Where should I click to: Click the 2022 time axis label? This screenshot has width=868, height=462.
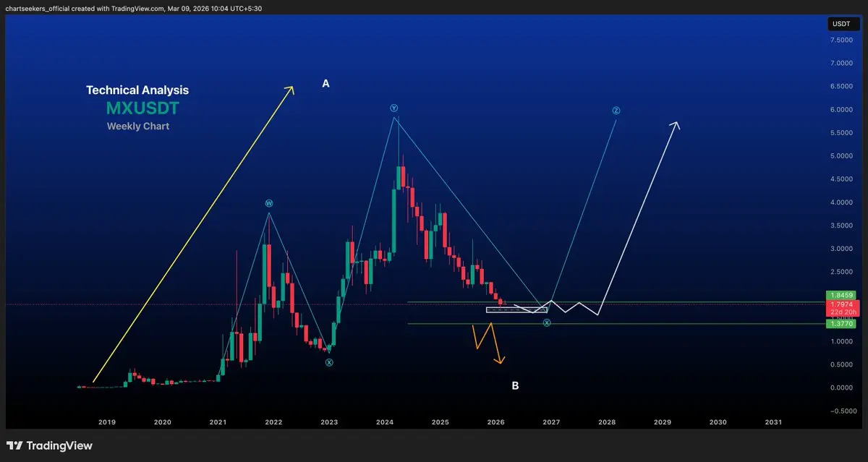[x=273, y=422]
